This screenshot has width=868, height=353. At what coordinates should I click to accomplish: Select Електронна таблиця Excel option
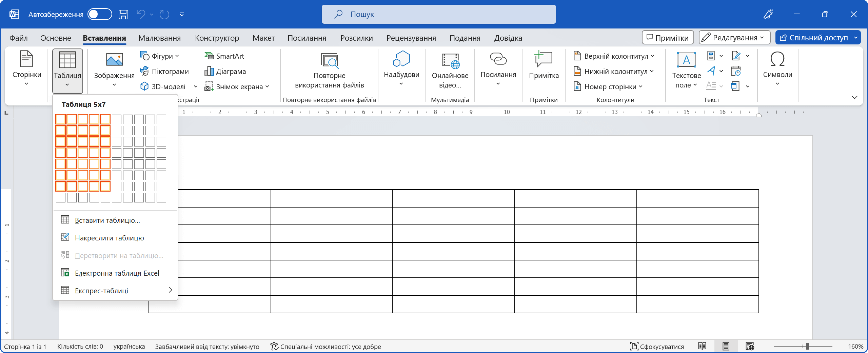pyautogui.click(x=117, y=273)
